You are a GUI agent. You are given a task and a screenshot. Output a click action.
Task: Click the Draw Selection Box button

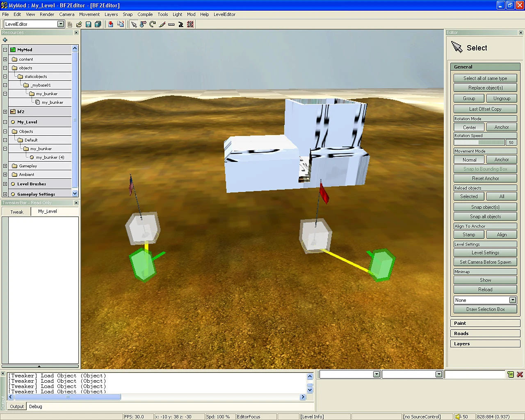[485, 309]
